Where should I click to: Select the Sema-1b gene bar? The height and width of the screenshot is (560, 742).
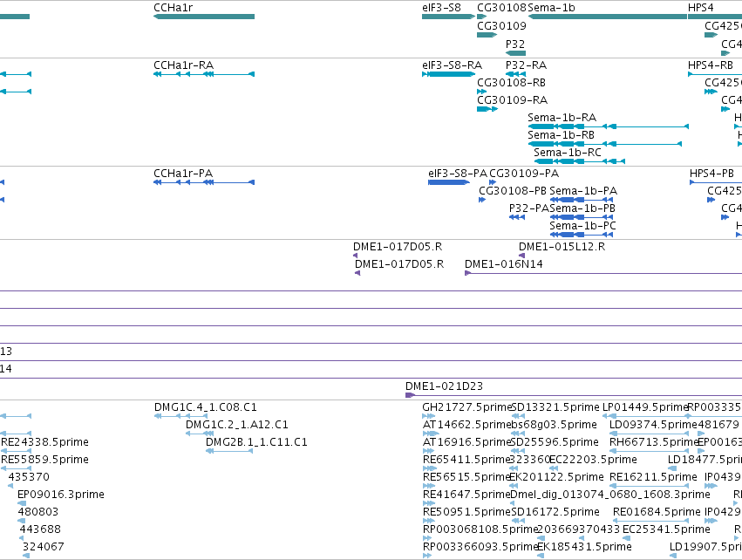(607, 17)
